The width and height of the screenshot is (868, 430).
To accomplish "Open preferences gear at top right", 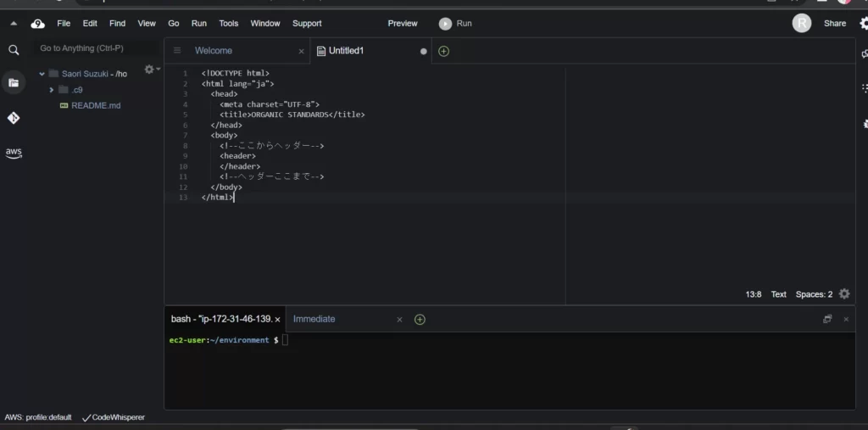I will [864, 23].
